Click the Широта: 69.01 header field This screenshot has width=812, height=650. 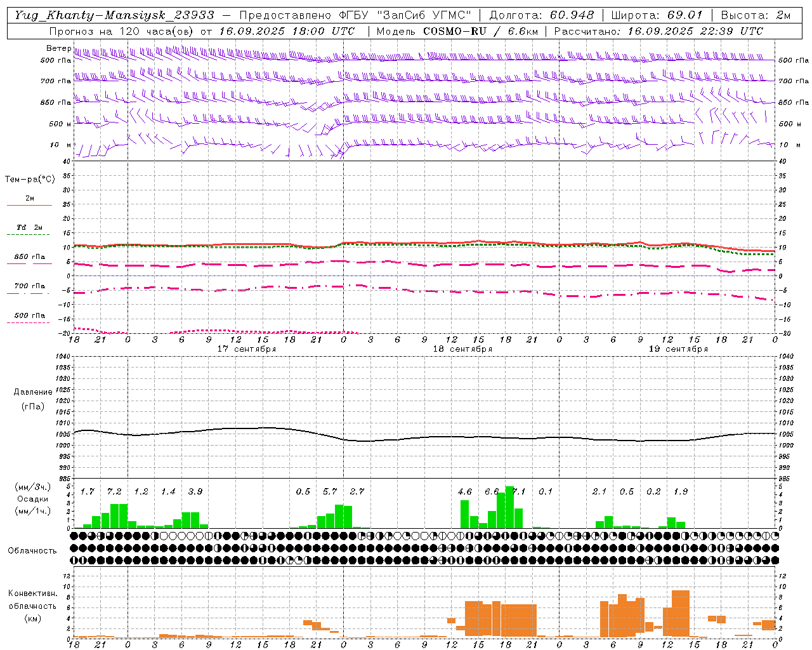click(x=657, y=15)
